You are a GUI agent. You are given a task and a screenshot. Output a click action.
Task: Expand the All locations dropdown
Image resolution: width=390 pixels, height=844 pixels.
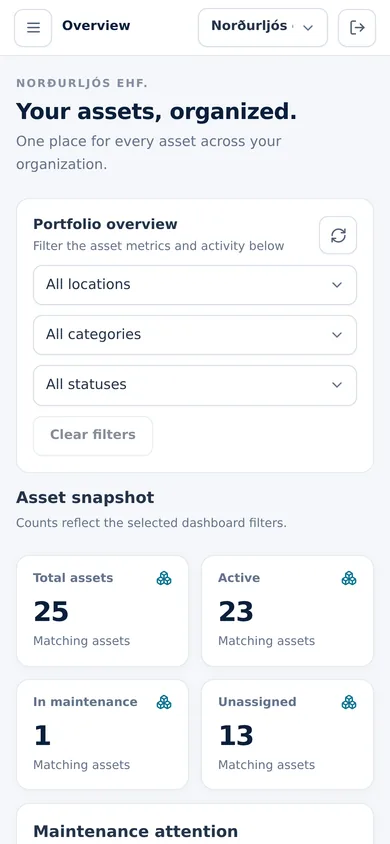(195, 285)
